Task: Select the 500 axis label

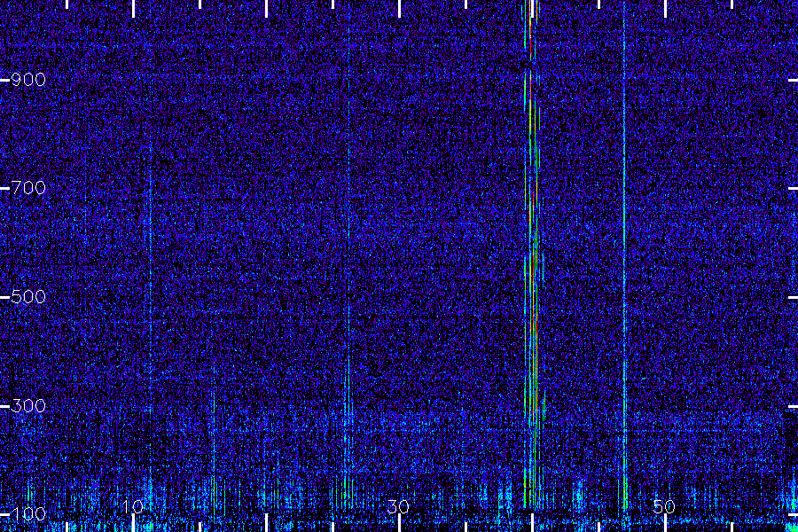Action: tap(28, 297)
